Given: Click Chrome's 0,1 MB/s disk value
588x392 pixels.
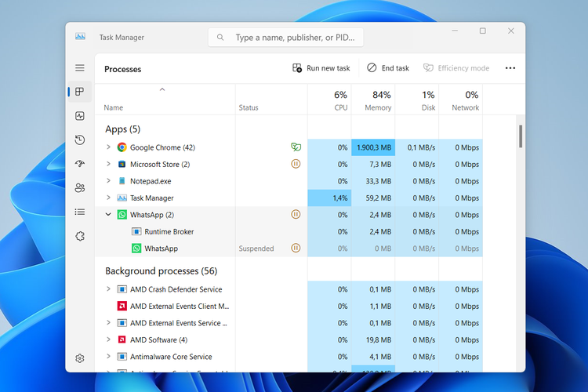Looking at the screenshot, I should 421,147.
